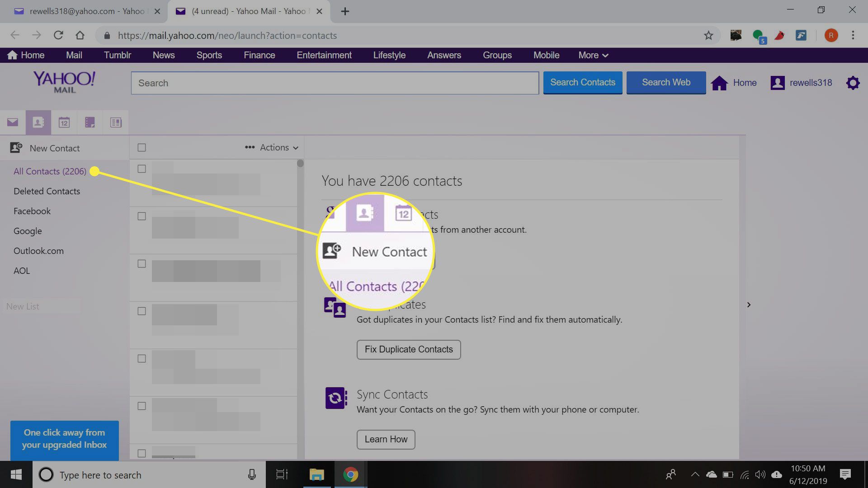Check the third contact's checkbox
The height and width of the screenshot is (488, 868).
142,263
